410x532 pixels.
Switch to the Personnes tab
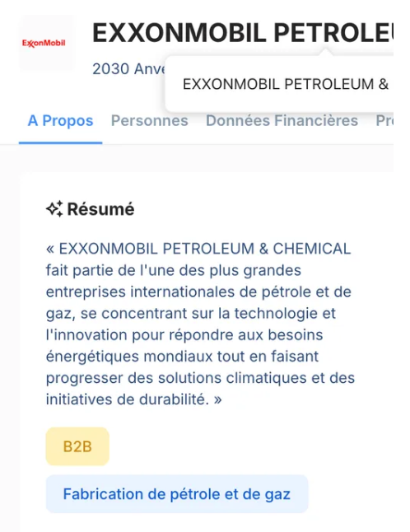point(150,121)
